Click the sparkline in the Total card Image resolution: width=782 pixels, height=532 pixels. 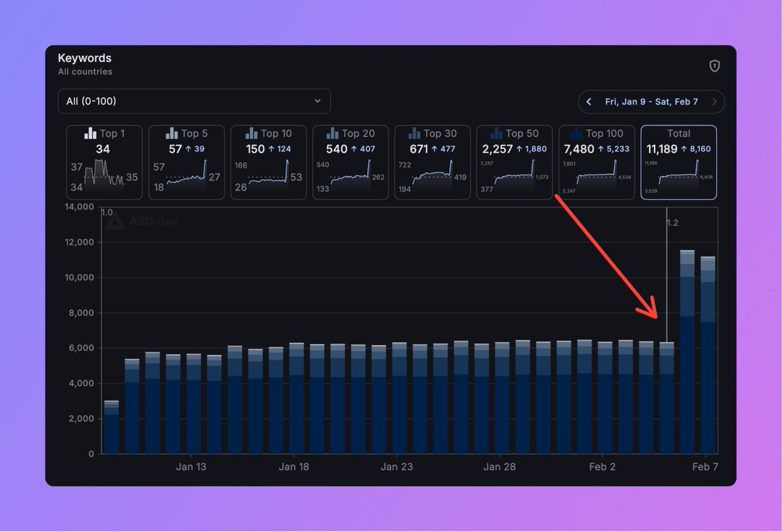pyautogui.click(x=679, y=175)
